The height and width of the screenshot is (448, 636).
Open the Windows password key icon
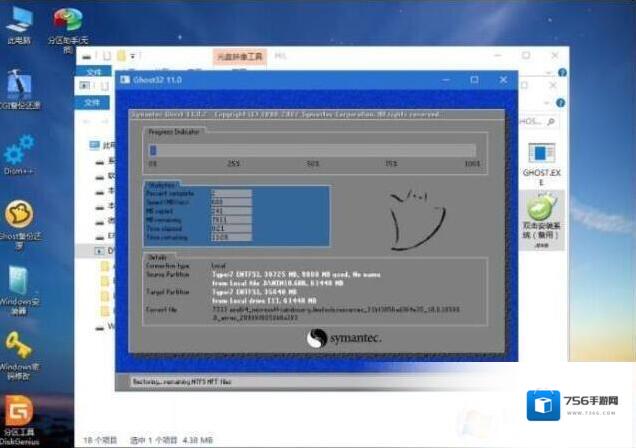(x=19, y=350)
